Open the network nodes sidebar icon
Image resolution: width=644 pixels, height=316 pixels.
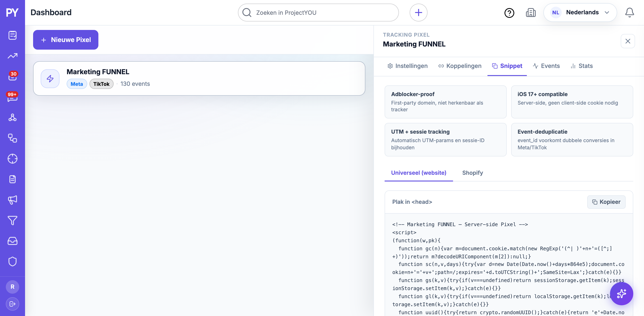coord(13,117)
